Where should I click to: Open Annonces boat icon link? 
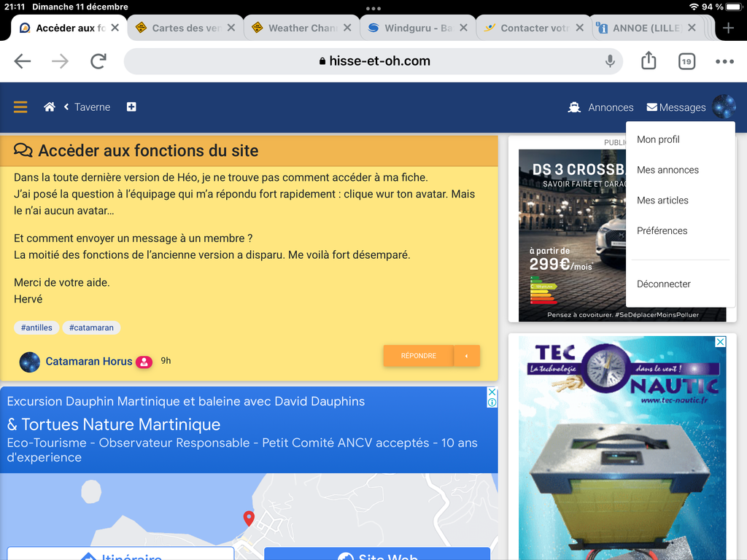click(x=601, y=108)
